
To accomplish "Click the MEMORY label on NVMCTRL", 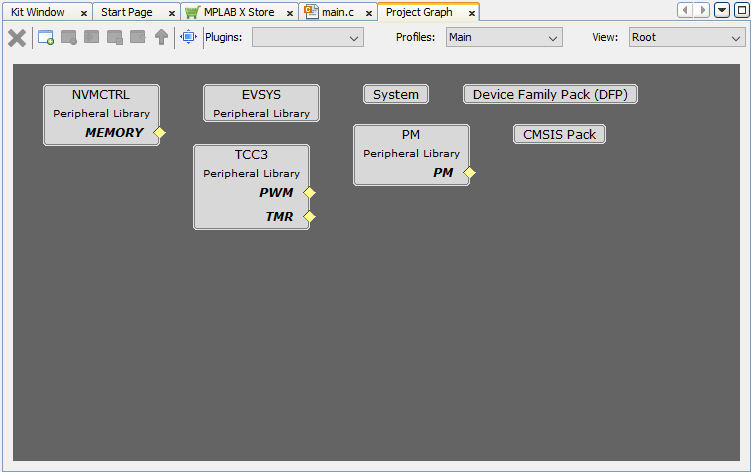I will [114, 133].
